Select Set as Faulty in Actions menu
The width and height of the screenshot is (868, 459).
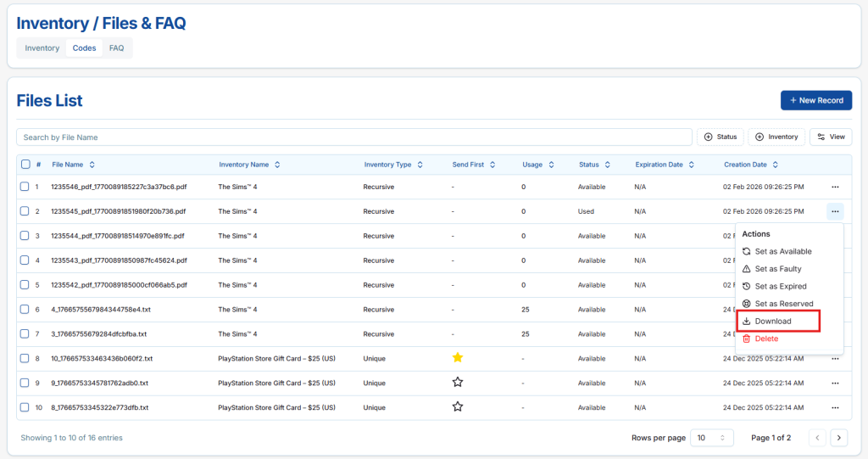[777, 269]
